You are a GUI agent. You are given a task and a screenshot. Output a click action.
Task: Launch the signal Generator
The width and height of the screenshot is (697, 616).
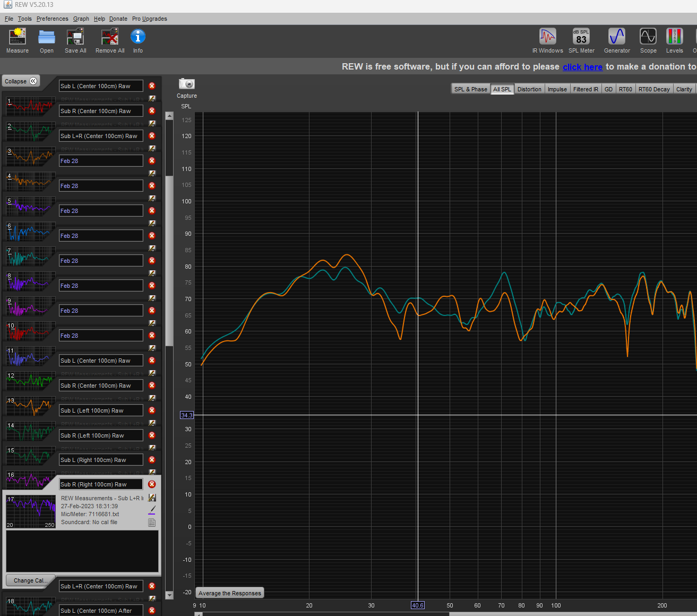(617, 41)
